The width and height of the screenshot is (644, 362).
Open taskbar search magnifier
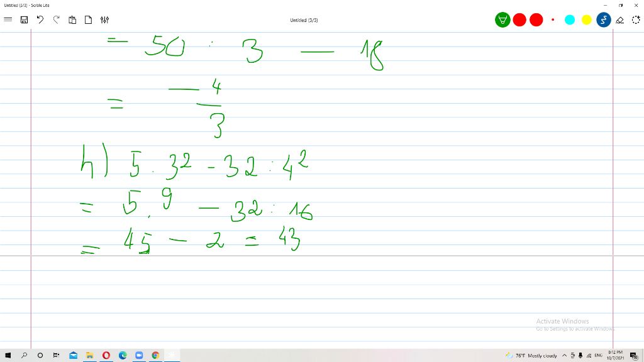[25, 356]
